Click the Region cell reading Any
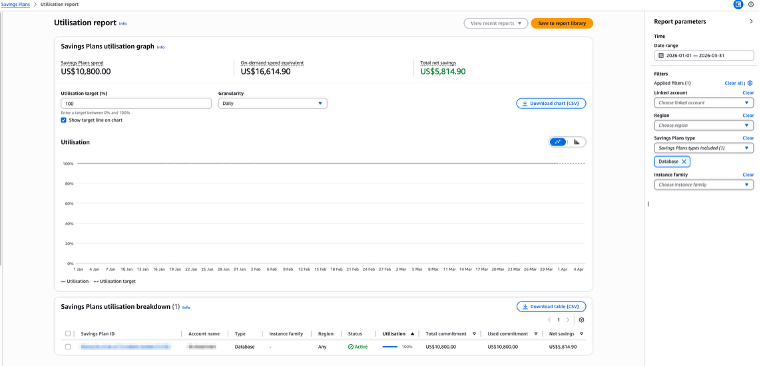 pos(322,347)
